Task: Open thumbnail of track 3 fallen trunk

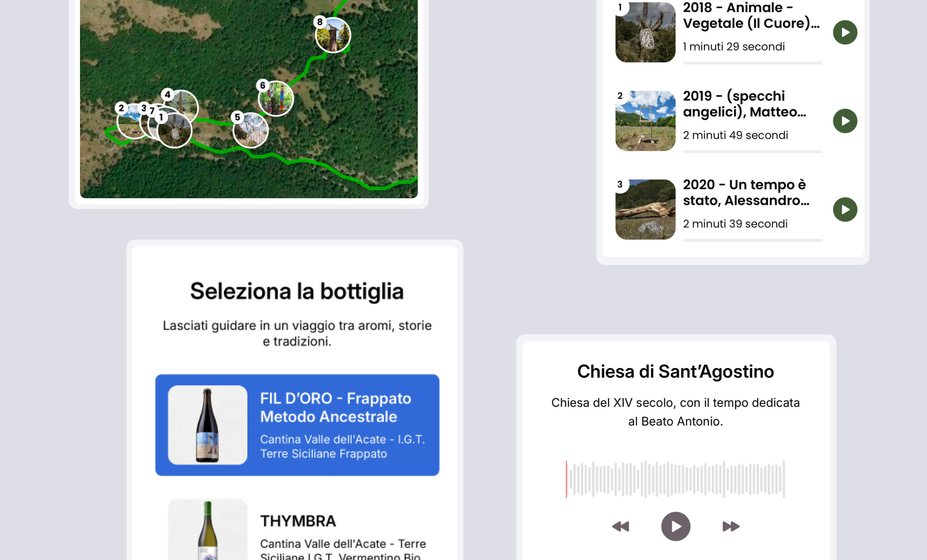Action: (x=645, y=209)
